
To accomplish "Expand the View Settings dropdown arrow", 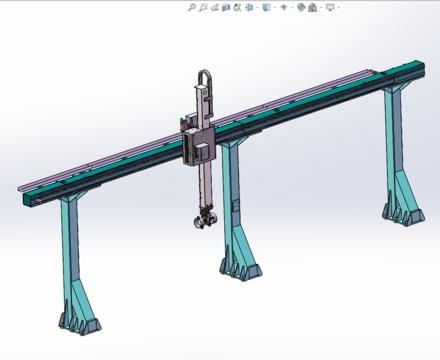I will tap(339, 7).
